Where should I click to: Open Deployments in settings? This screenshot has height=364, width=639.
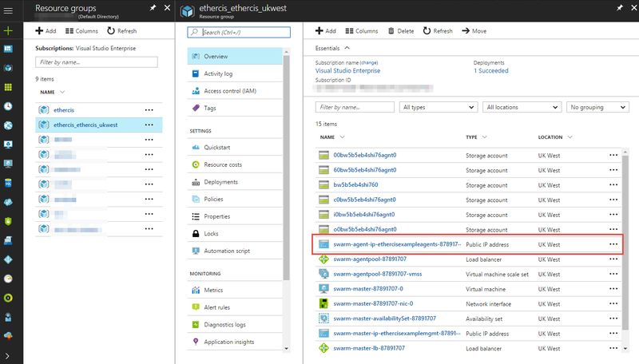[x=235, y=182]
